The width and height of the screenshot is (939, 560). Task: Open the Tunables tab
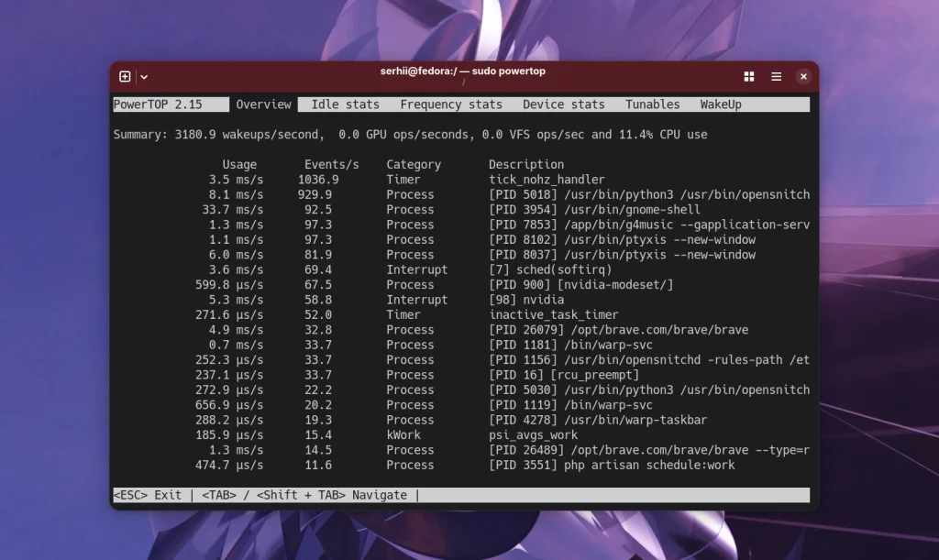pos(652,104)
